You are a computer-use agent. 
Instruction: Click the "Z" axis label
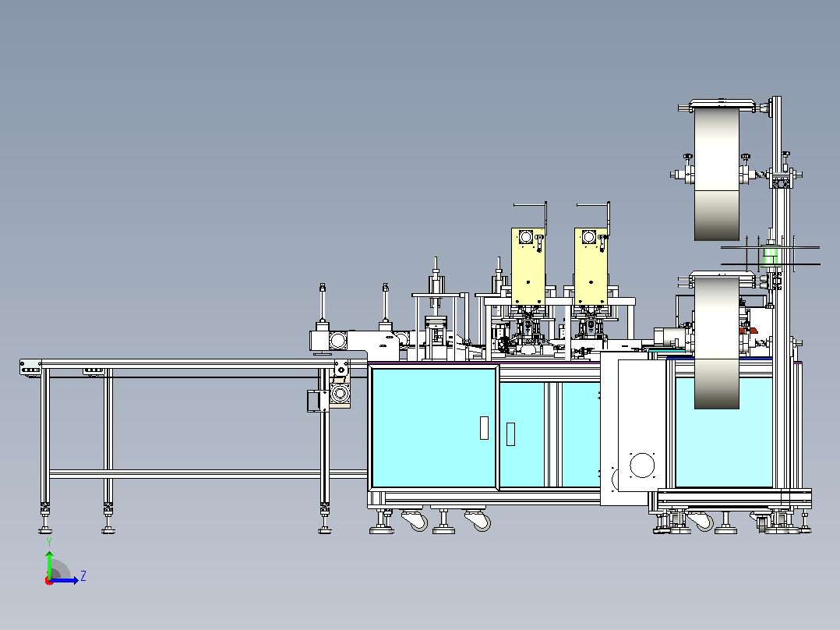(x=83, y=576)
